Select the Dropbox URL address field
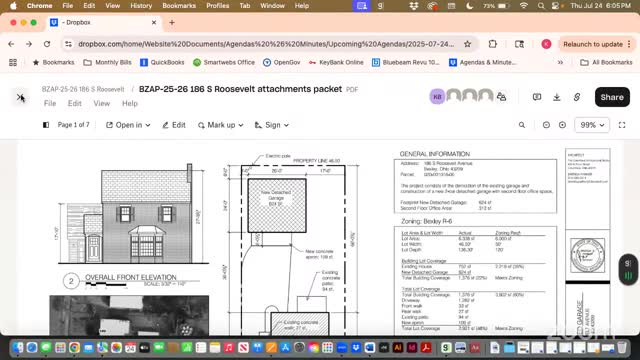 (266, 44)
